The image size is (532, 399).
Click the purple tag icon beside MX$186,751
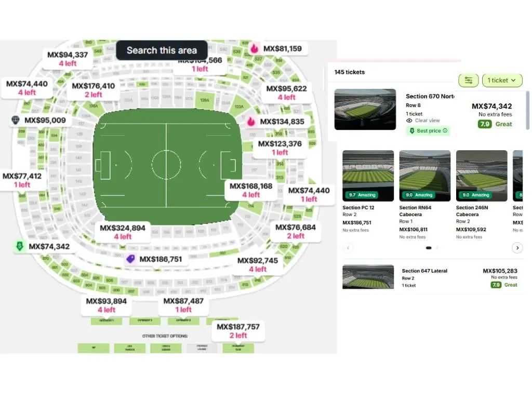(x=130, y=259)
